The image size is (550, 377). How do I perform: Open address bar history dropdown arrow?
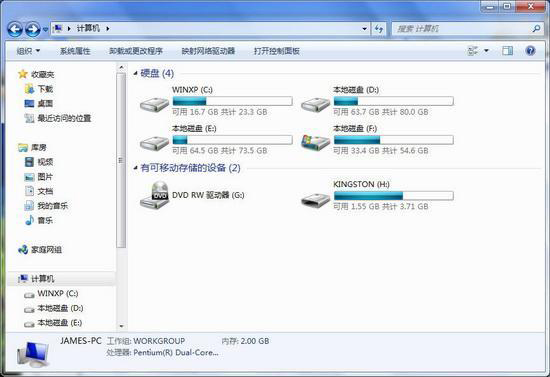click(364, 29)
